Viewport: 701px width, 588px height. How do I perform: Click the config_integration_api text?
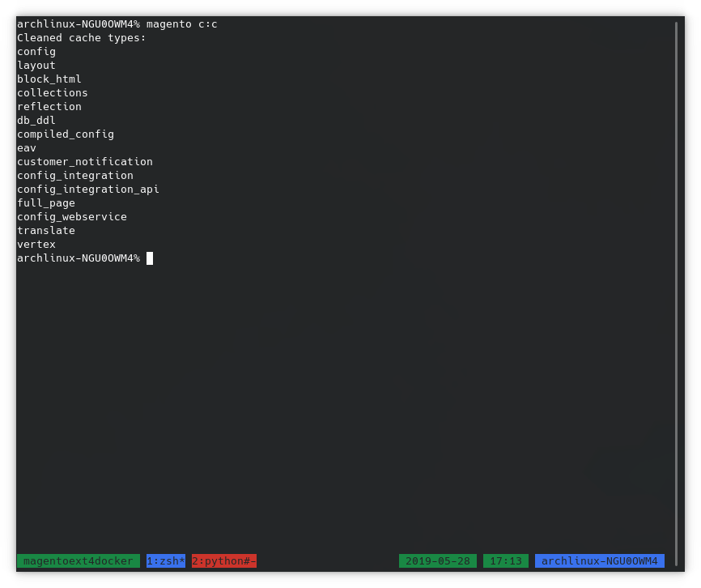(x=87, y=189)
